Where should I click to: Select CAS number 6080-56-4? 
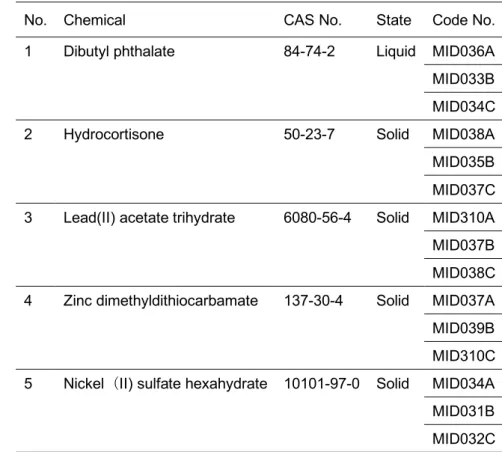pyautogui.click(x=317, y=218)
